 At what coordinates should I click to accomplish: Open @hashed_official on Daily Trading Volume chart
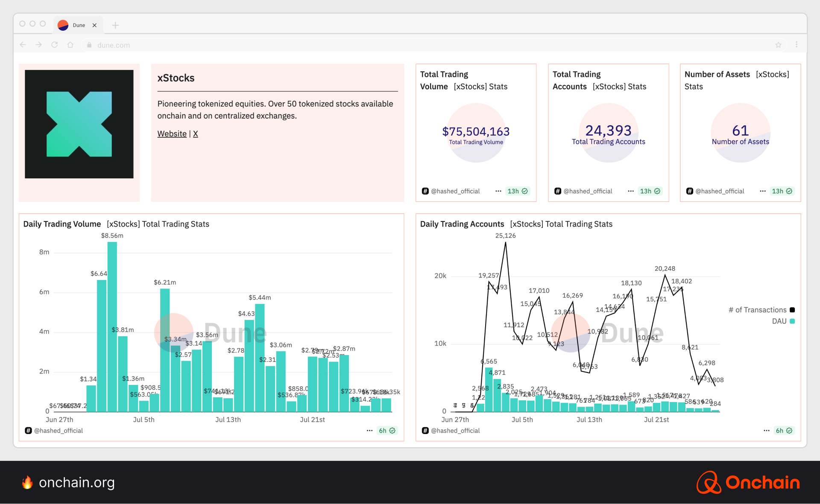(59, 431)
